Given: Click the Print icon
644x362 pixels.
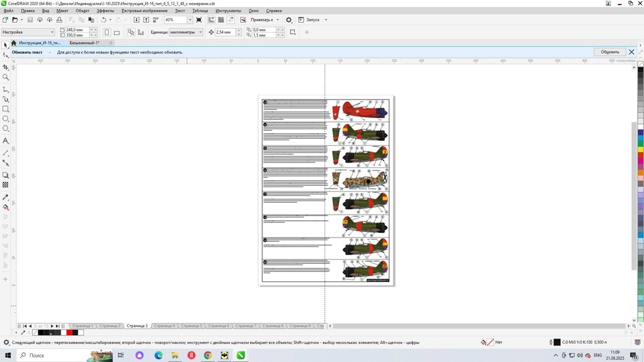Looking at the screenshot, I should [59, 20].
